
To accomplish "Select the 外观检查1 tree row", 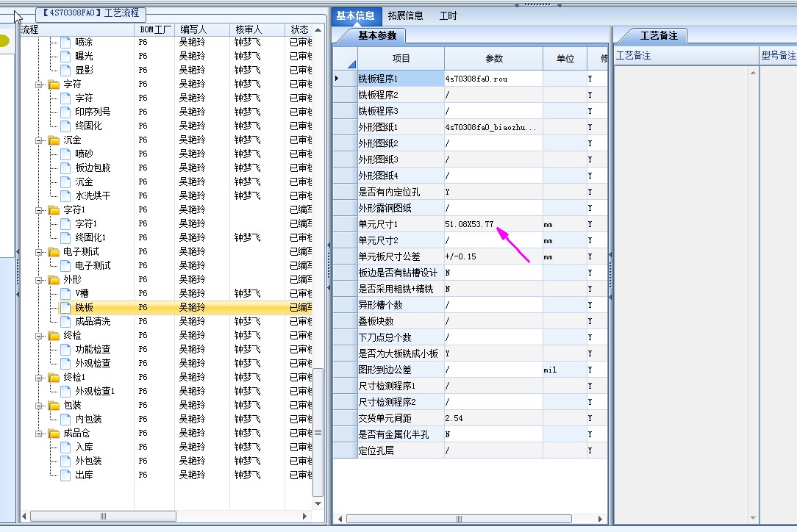I will point(95,391).
